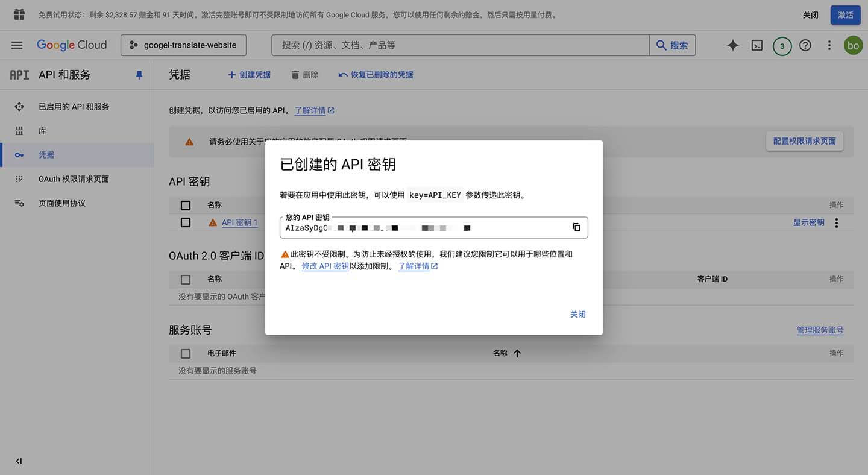Click 管理服务账号 link
This screenshot has width=868, height=475.
pos(820,330)
